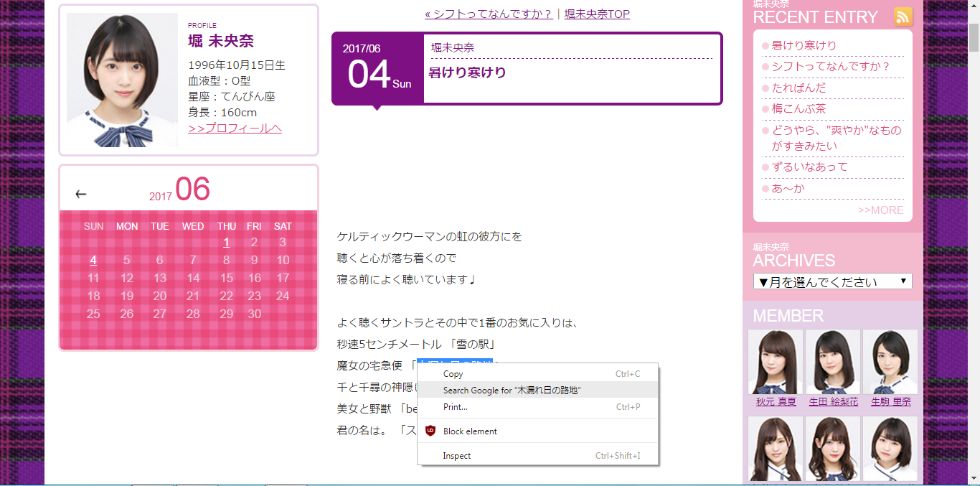Screen dimensions: 980x486
Task: Open recent entry ずるいなあって
Action: [809, 167]
